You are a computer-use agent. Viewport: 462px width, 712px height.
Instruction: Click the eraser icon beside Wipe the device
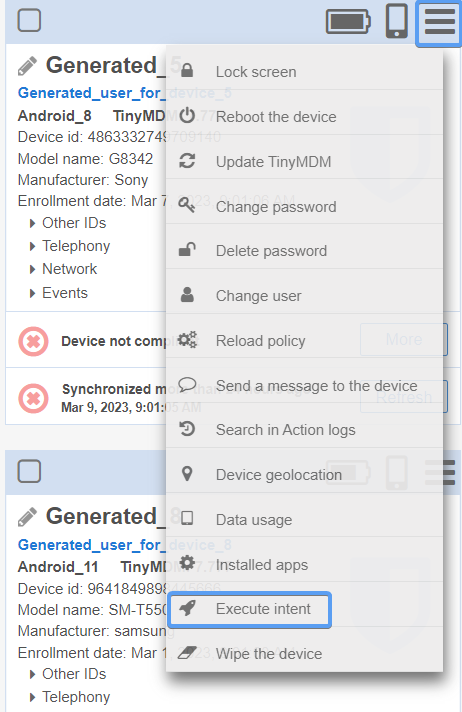(x=187, y=653)
